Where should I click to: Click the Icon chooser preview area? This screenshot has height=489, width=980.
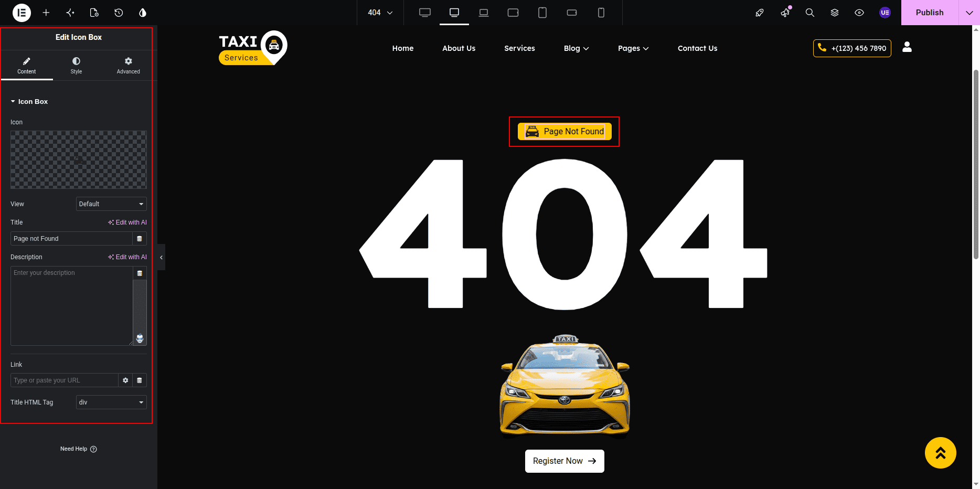click(79, 160)
